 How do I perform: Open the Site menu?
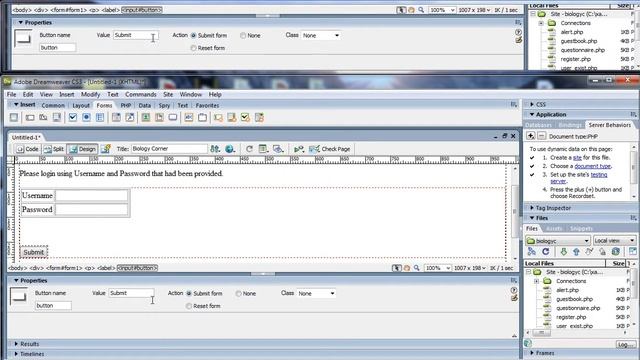click(168, 94)
